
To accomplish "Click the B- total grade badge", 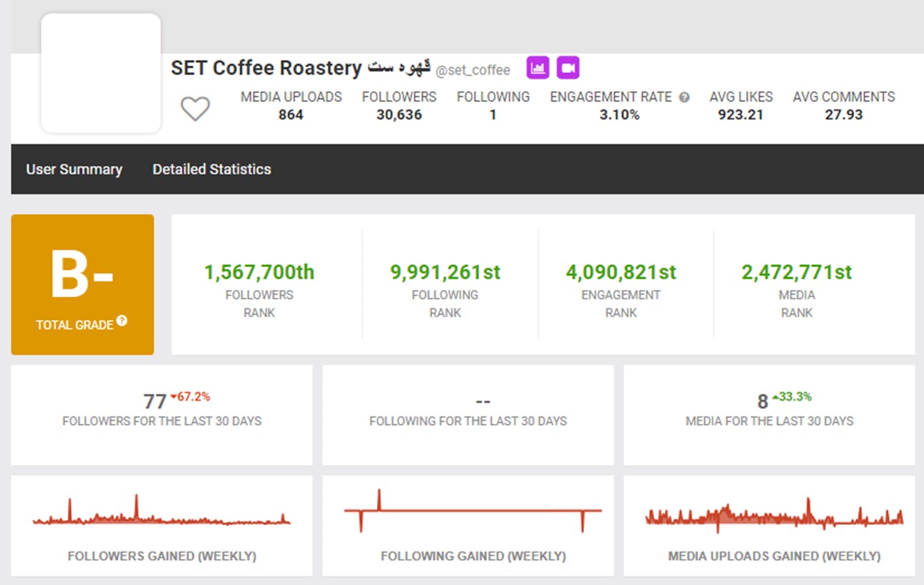I will tap(82, 284).
